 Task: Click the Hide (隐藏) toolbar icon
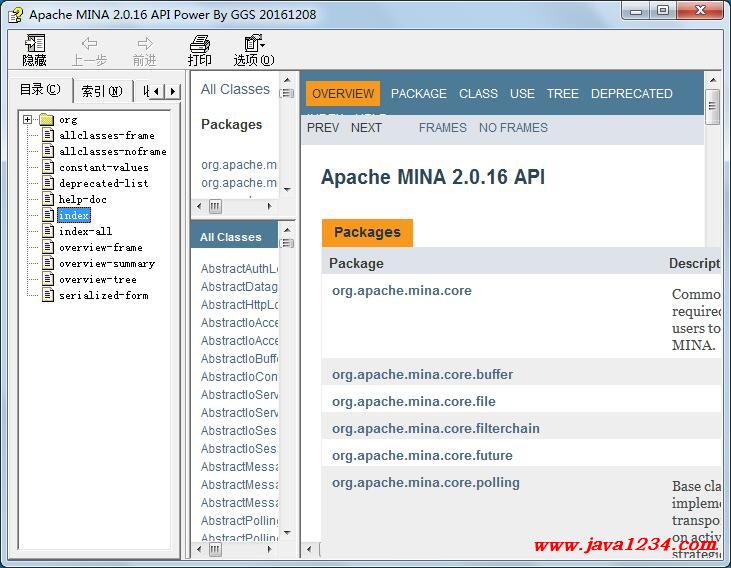[35, 44]
